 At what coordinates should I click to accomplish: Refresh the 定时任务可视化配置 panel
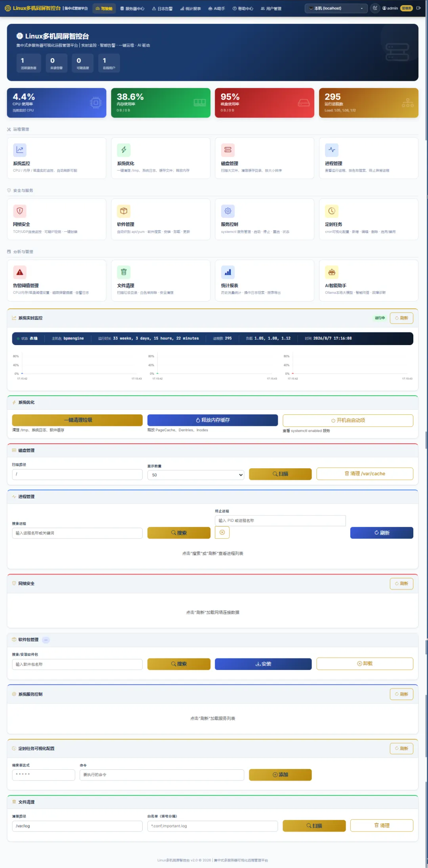[401, 748]
